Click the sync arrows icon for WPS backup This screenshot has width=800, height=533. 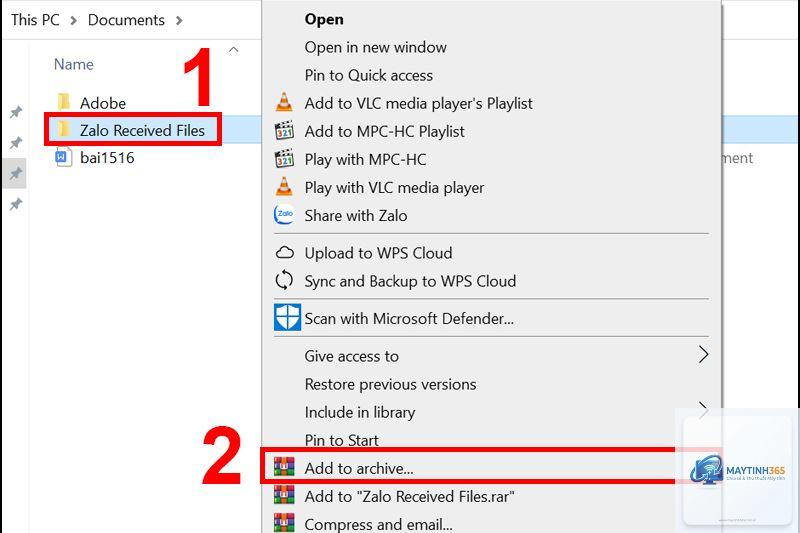coord(284,281)
